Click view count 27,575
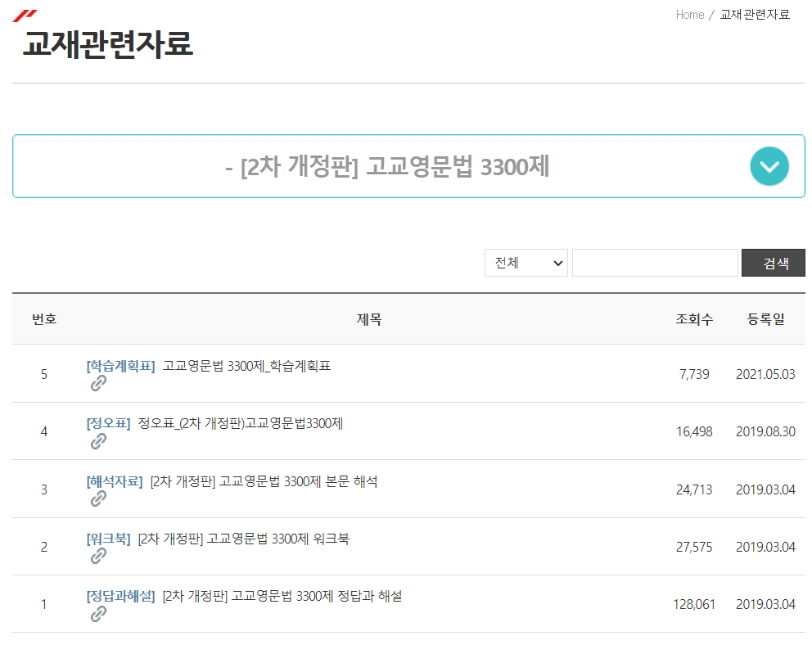This screenshot has height=654, width=812. click(694, 547)
